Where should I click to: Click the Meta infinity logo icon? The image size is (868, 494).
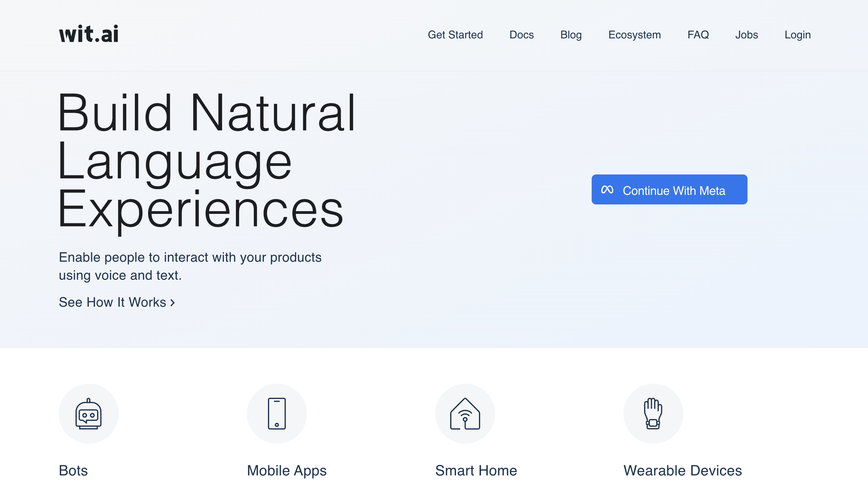click(607, 190)
